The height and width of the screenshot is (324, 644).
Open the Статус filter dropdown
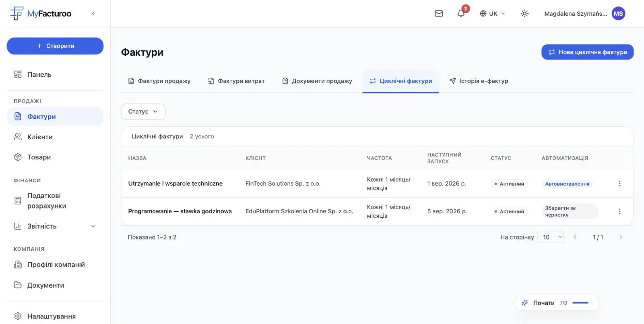143,111
